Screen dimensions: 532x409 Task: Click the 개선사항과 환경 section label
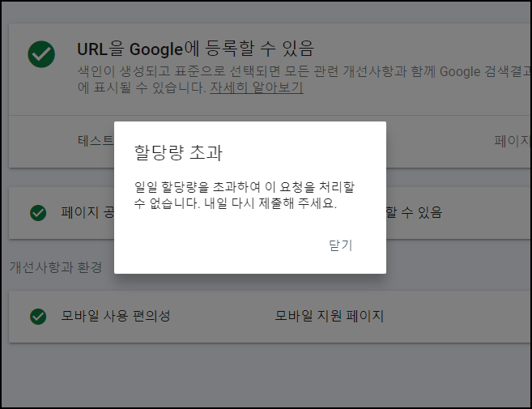pyautogui.click(x=56, y=267)
